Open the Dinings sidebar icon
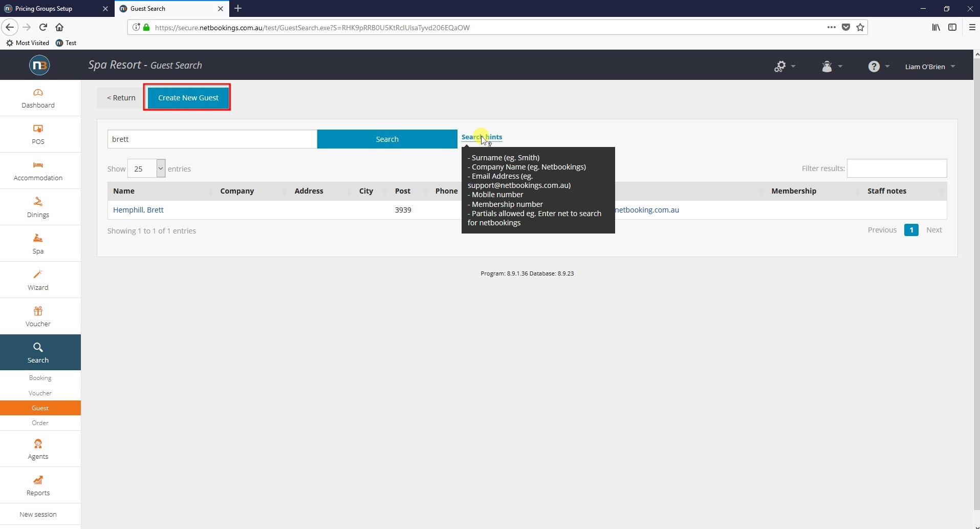This screenshot has height=529, width=980. click(x=38, y=202)
